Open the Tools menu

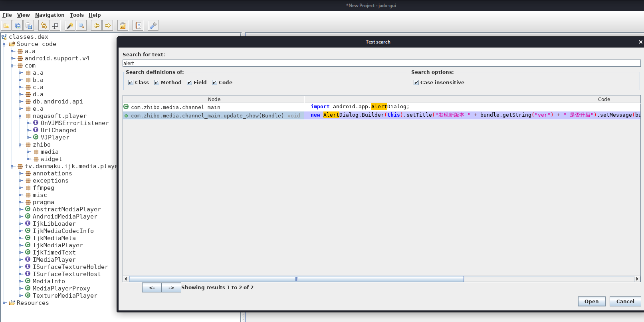(x=77, y=15)
